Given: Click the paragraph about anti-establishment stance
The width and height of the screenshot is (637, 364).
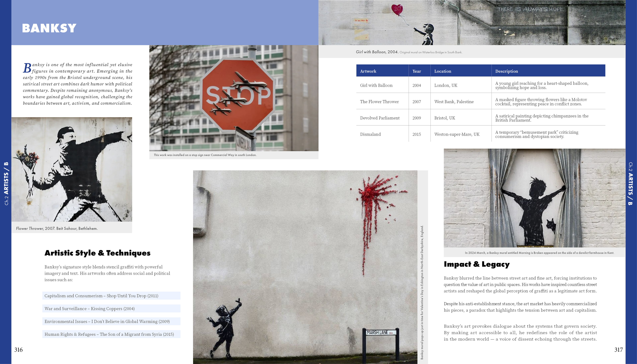Looking at the screenshot, I should [x=520, y=307].
